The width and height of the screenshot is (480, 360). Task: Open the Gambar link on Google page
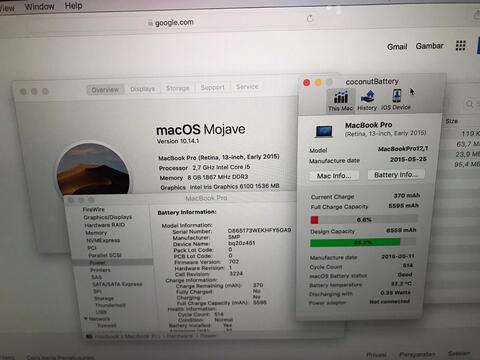point(429,46)
